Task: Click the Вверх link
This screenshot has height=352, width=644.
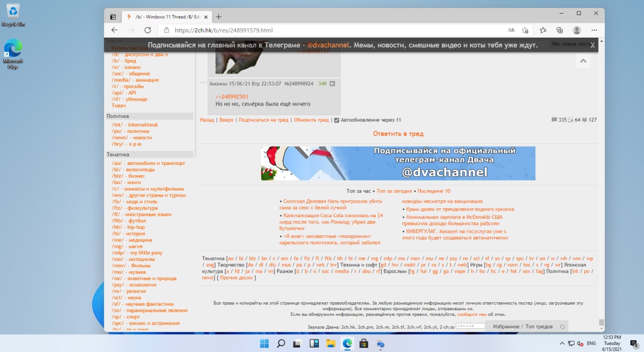Action: pos(226,120)
